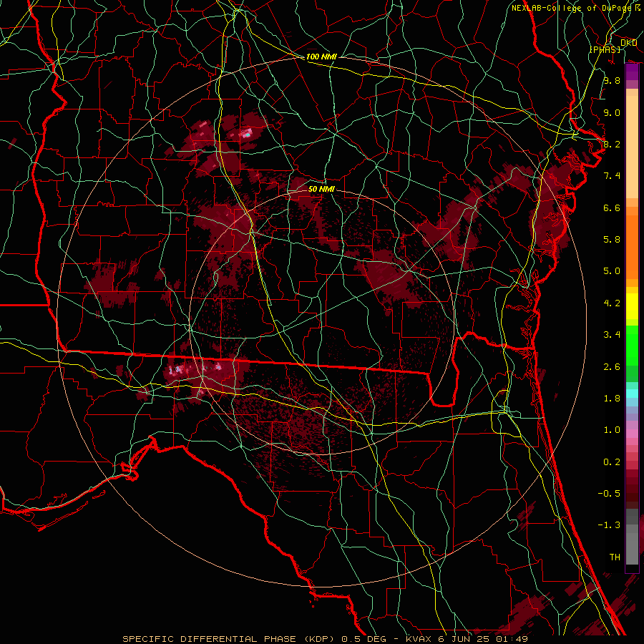This screenshot has height=644, width=644.
Task: Pick the cyan color bar segment
Action: 632,393
